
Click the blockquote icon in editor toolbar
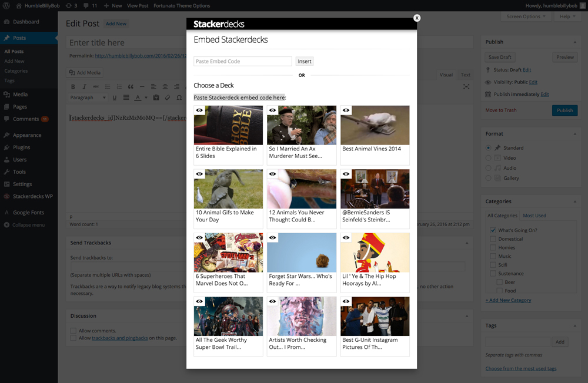coord(131,86)
